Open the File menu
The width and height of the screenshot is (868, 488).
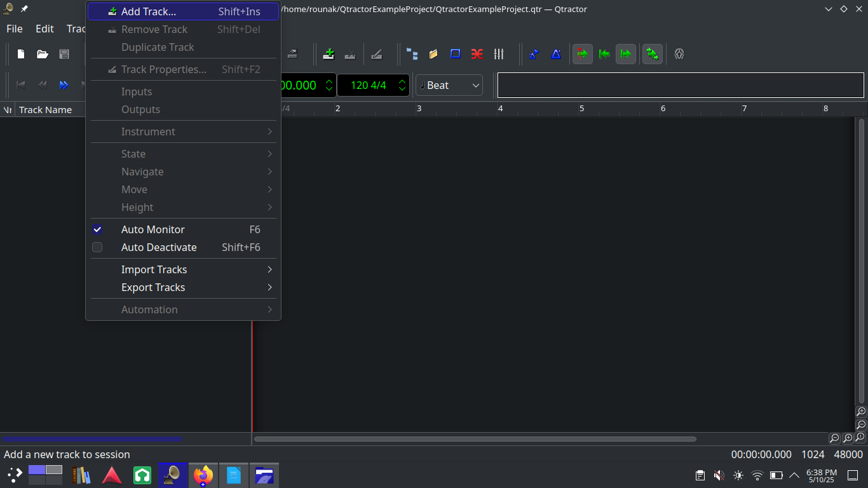pos(14,29)
